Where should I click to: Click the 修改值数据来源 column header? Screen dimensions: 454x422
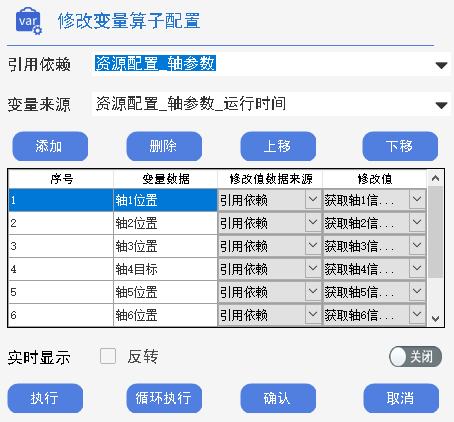[x=270, y=179]
